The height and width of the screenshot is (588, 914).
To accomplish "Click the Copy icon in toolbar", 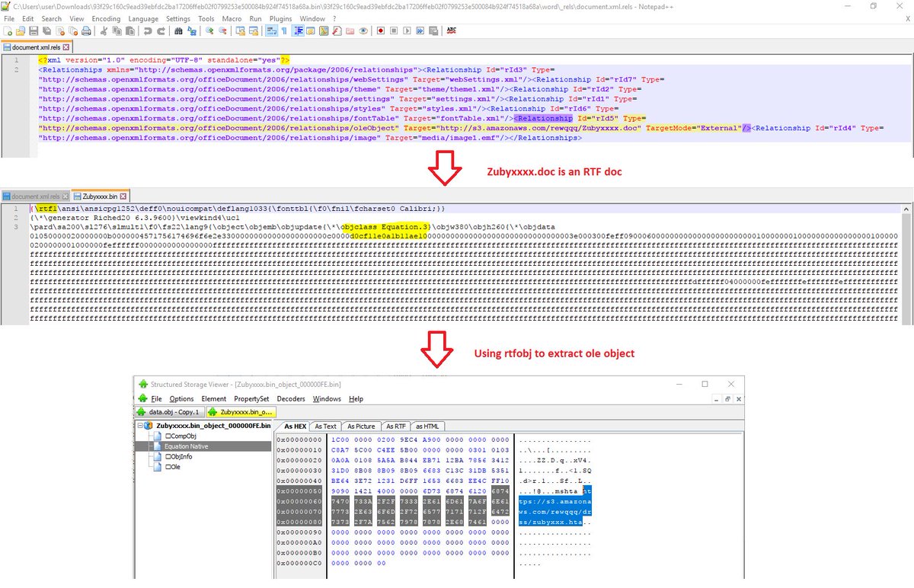I will [x=117, y=30].
